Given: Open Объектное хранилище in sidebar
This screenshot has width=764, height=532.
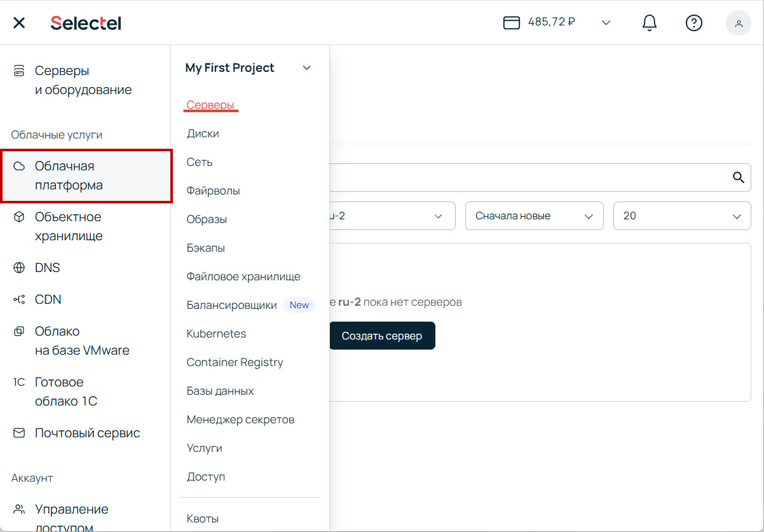Looking at the screenshot, I should 68,226.
